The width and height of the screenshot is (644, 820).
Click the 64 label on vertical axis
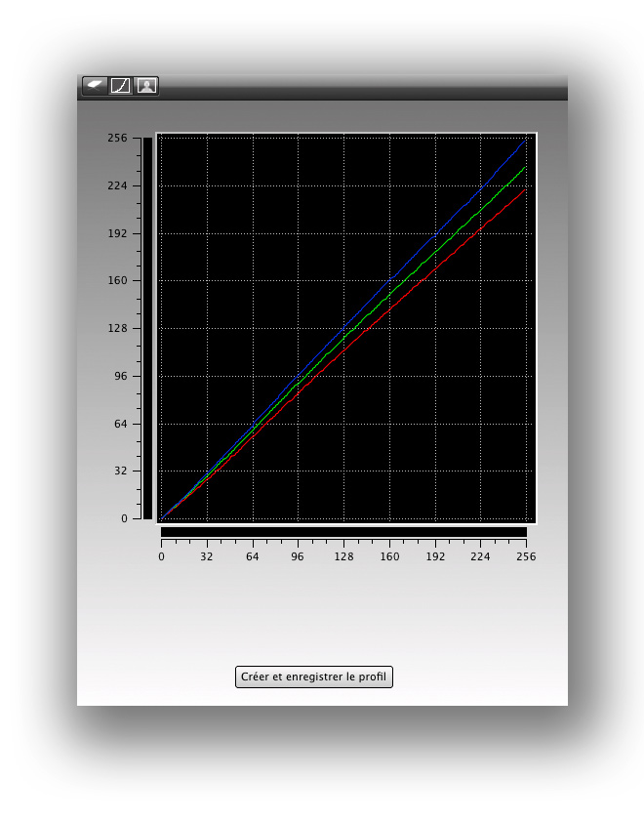pos(121,424)
